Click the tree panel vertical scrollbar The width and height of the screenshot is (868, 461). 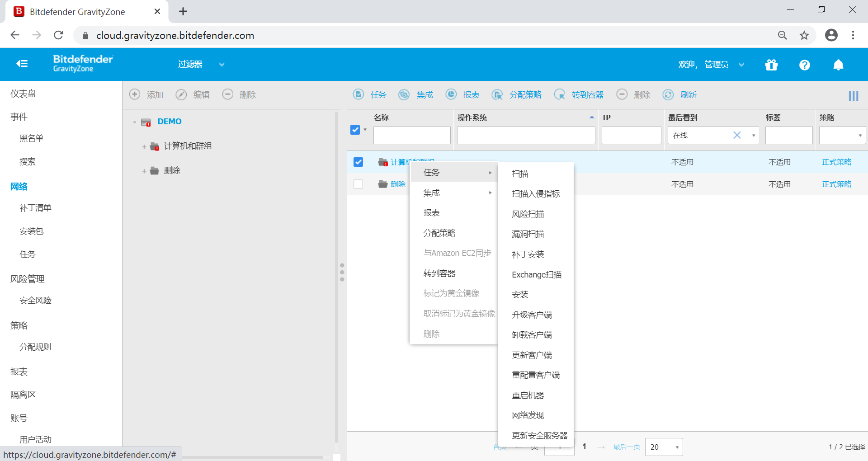pyautogui.click(x=336, y=277)
